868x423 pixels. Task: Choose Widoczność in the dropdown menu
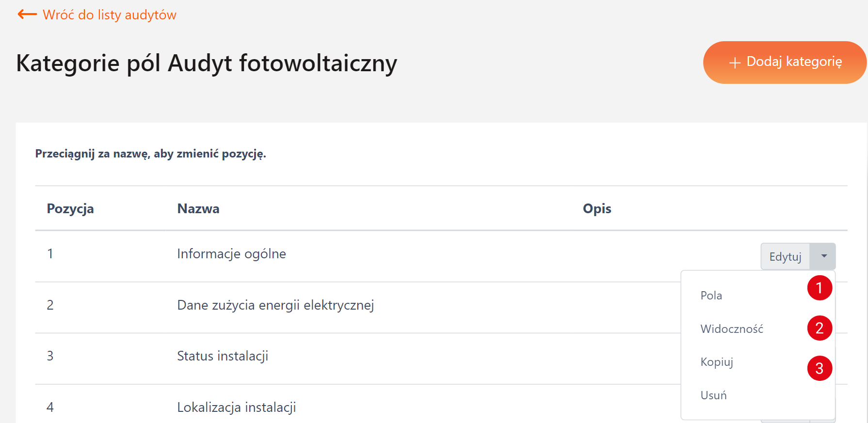pyautogui.click(x=732, y=329)
